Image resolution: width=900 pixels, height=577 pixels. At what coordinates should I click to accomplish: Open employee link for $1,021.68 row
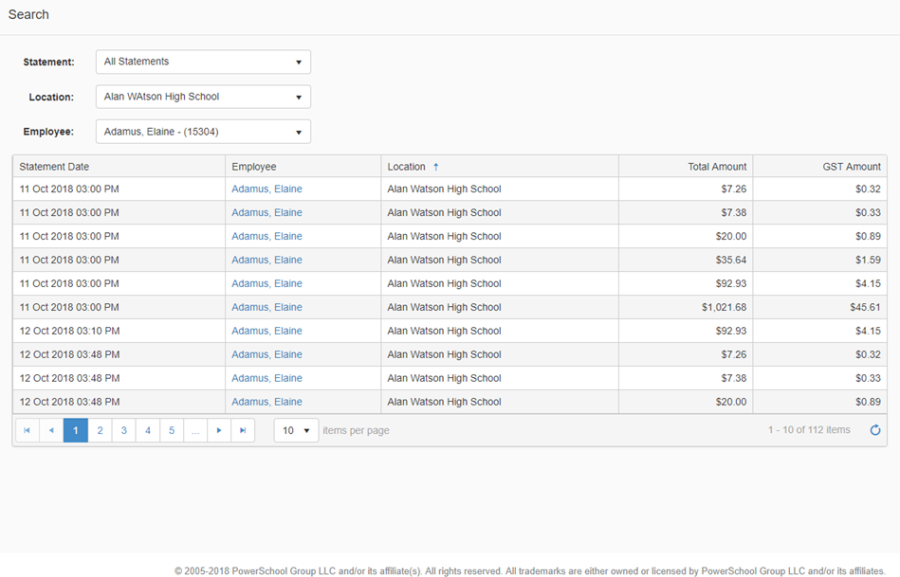pyautogui.click(x=267, y=307)
